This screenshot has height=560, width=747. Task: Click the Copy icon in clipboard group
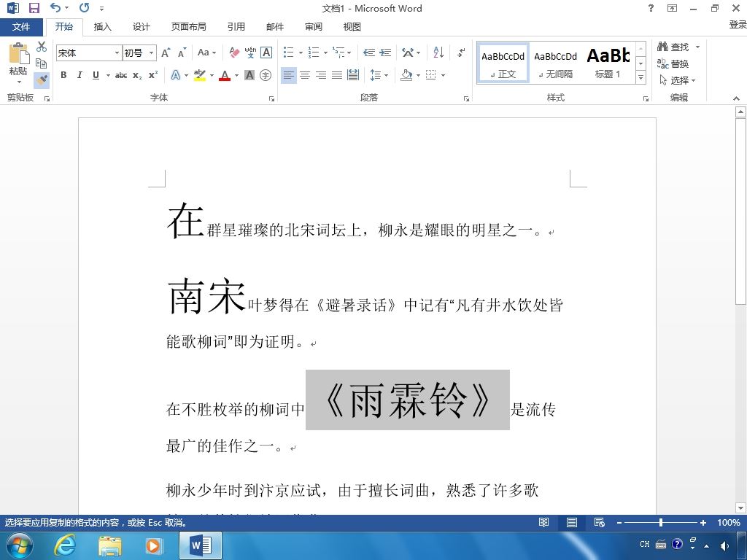pos(42,63)
